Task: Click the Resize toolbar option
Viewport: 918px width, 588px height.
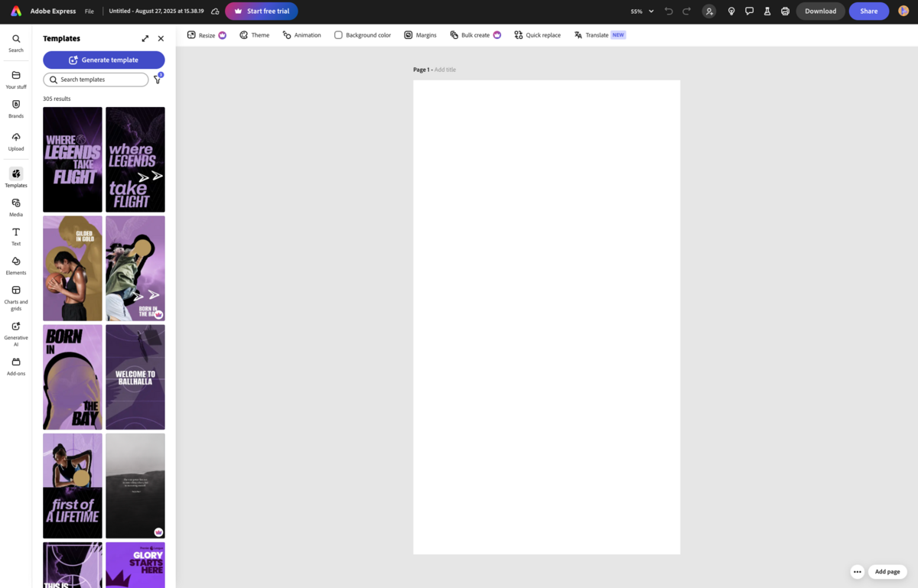Action: click(x=207, y=35)
